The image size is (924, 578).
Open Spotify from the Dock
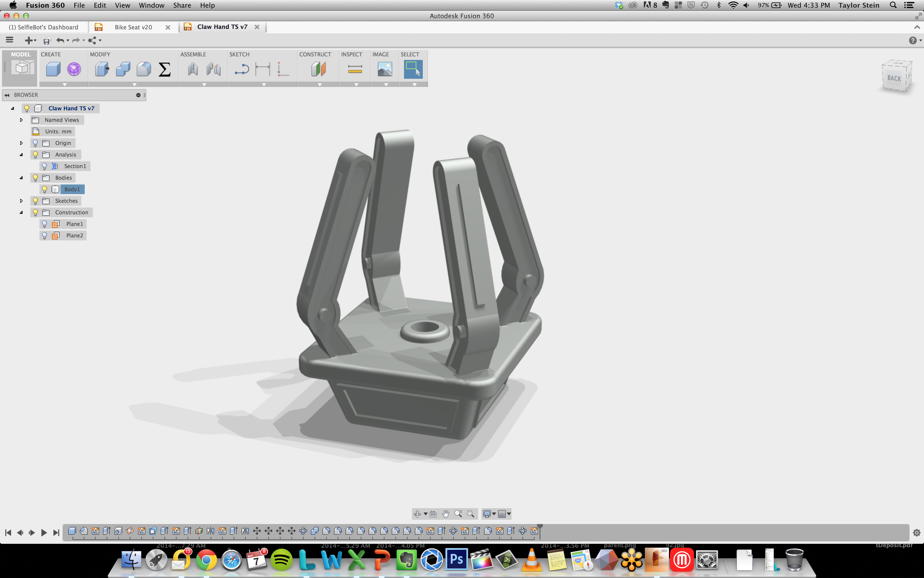[281, 560]
